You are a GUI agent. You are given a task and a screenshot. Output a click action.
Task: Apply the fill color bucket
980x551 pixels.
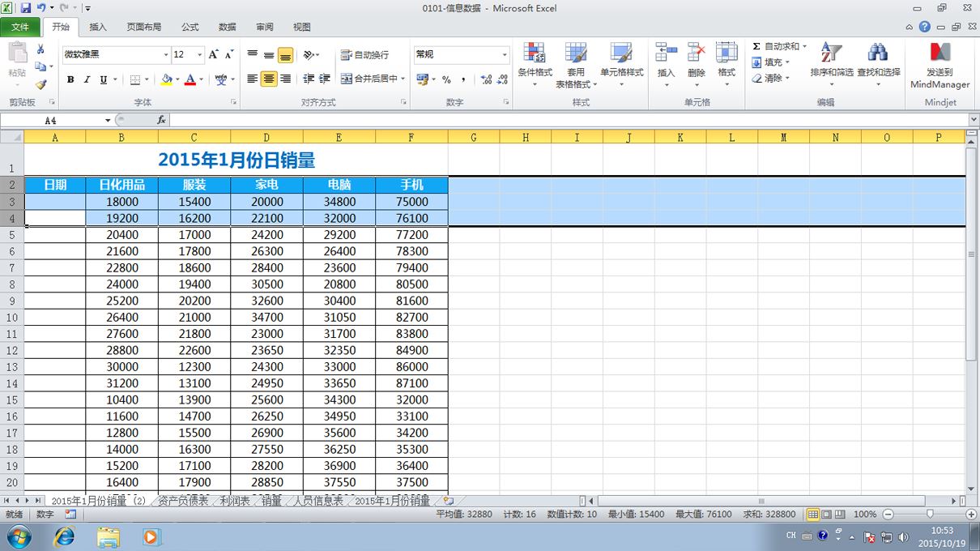(x=166, y=79)
